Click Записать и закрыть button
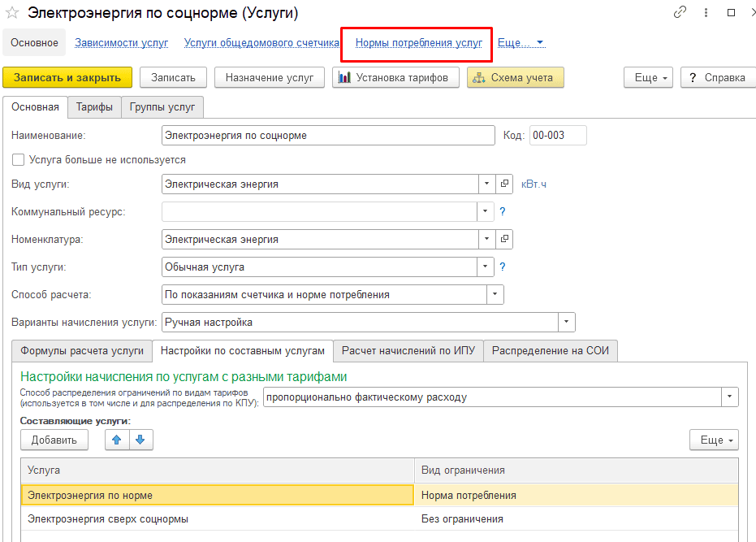This screenshot has width=756, height=542. [67, 78]
